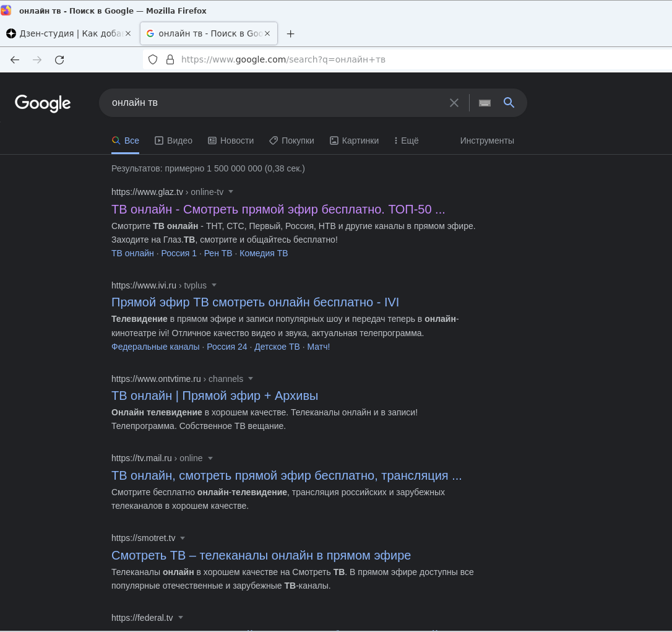Click the https://www.ivi.ru breadcrumb URL

tap(144, 285)
